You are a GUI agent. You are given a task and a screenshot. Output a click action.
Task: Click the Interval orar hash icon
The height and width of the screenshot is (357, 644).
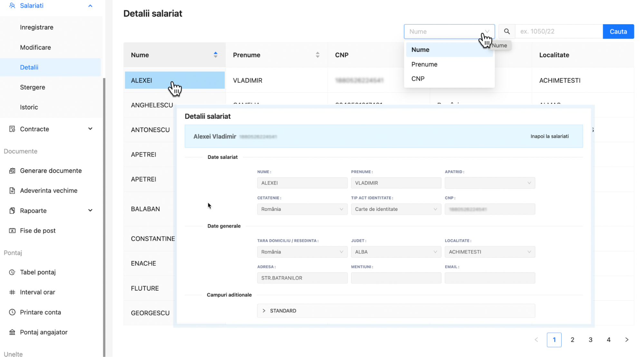point(12,292)
